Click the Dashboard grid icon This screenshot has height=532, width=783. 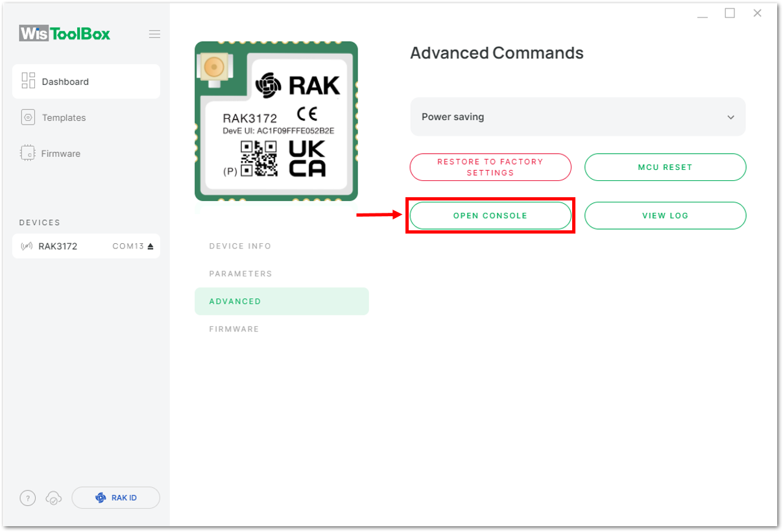[x=29, y=80]
